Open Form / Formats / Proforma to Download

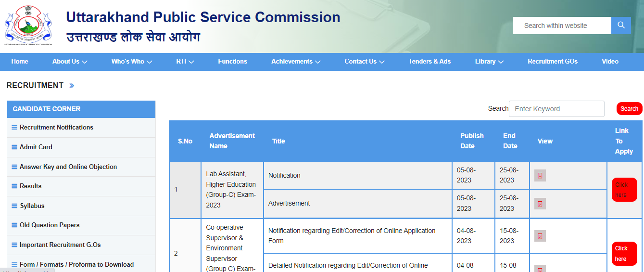click(x=76, y=265)
